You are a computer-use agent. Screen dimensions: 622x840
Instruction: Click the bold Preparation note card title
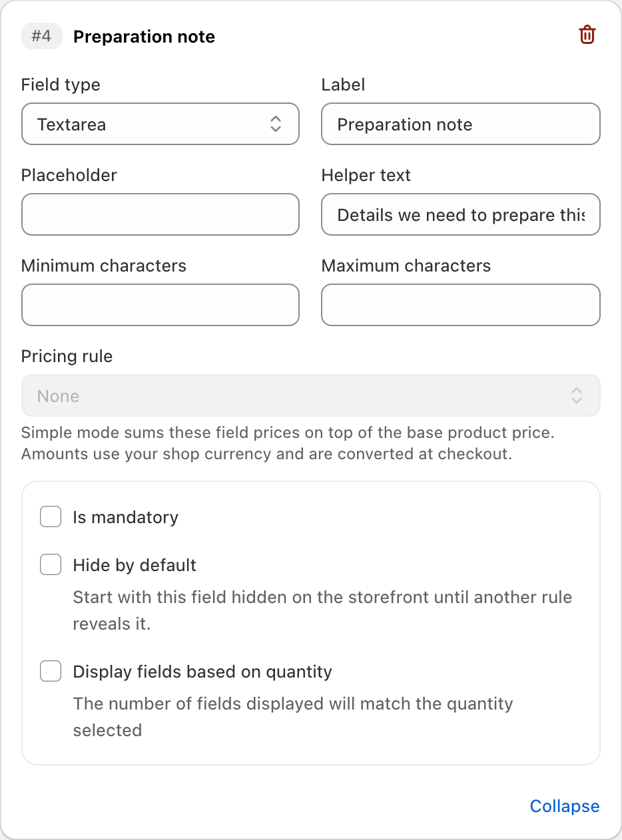[144, 37]
